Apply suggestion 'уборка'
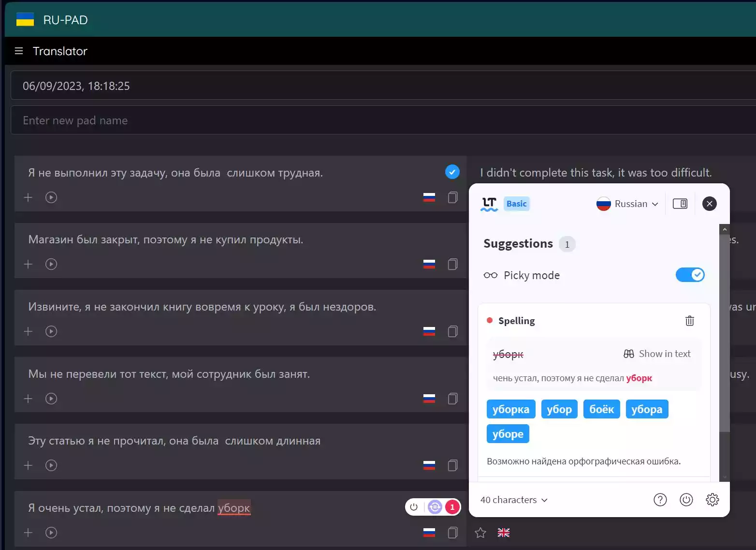 click(511, 409)
